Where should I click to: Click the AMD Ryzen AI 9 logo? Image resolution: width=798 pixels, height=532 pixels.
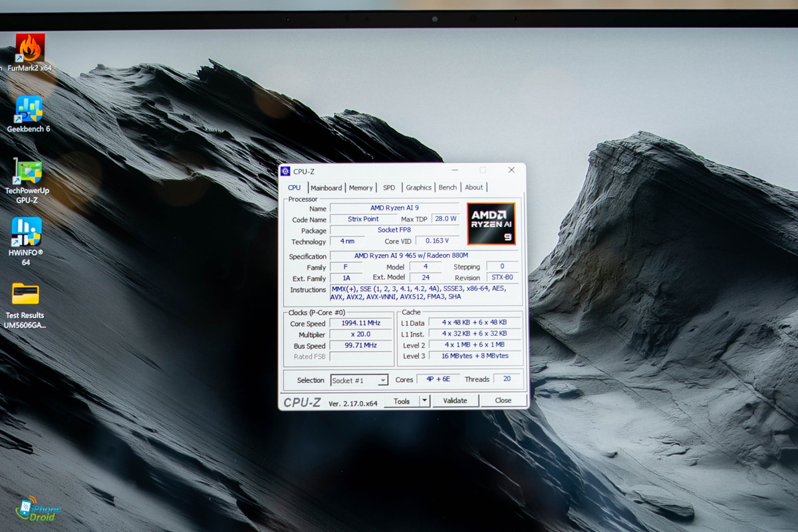point(491,224)
